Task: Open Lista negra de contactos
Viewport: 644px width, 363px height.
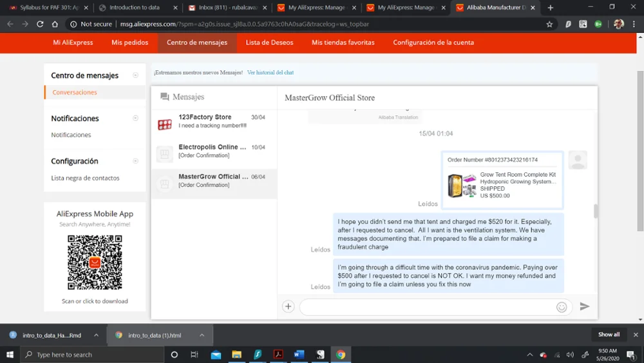Action: point(85,178)
